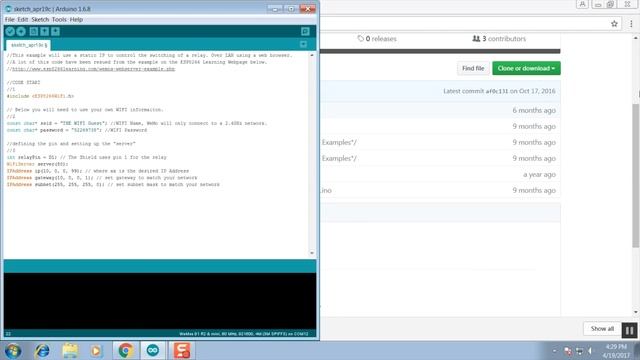640x360 pixels.
Task: Click the Arduino editor scroll up arrow
Action: click(312, 55)
